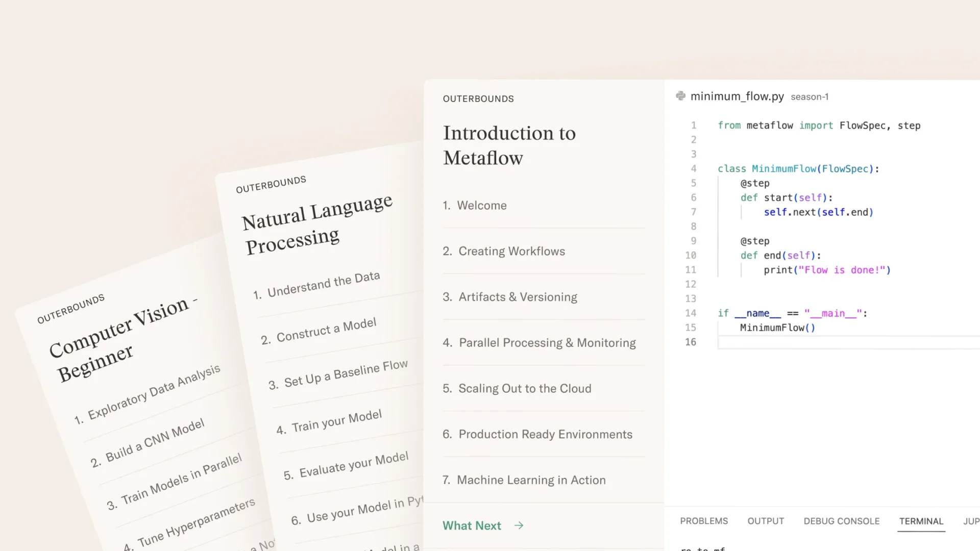
Task: Open Train Models in Parallel lesson
Action: point(174,482)
